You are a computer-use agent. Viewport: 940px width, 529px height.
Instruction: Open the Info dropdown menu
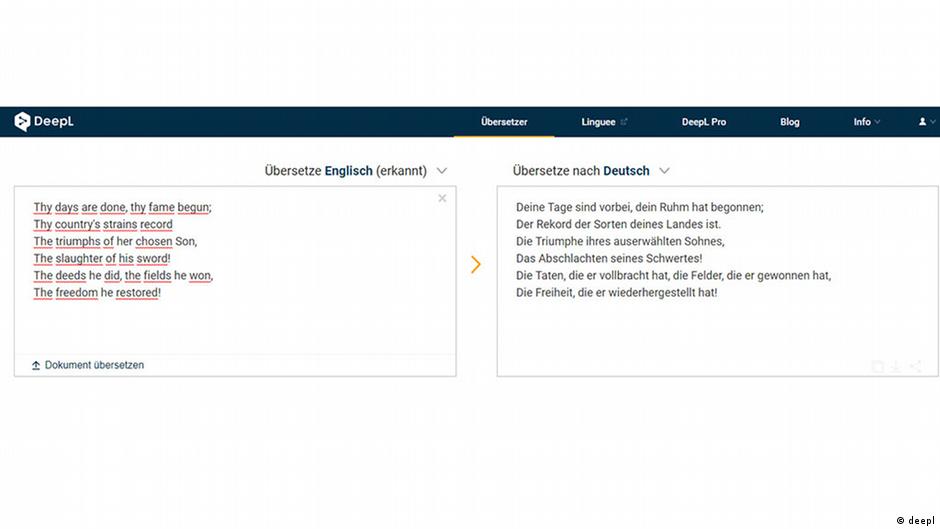coord(866,122)
